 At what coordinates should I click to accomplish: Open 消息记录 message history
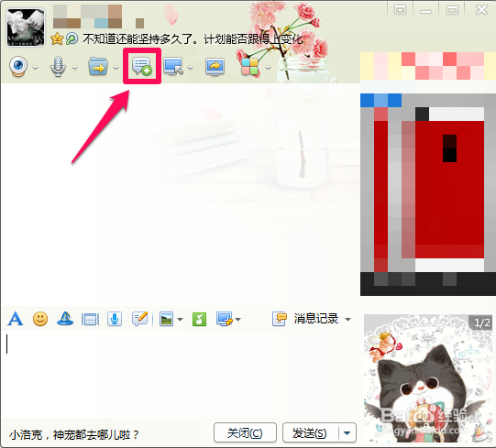pos(305,319)
